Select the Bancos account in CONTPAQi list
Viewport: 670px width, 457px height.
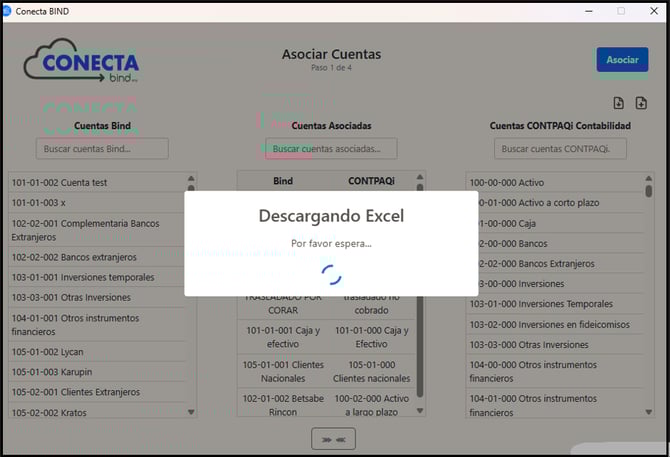point(561,243)
